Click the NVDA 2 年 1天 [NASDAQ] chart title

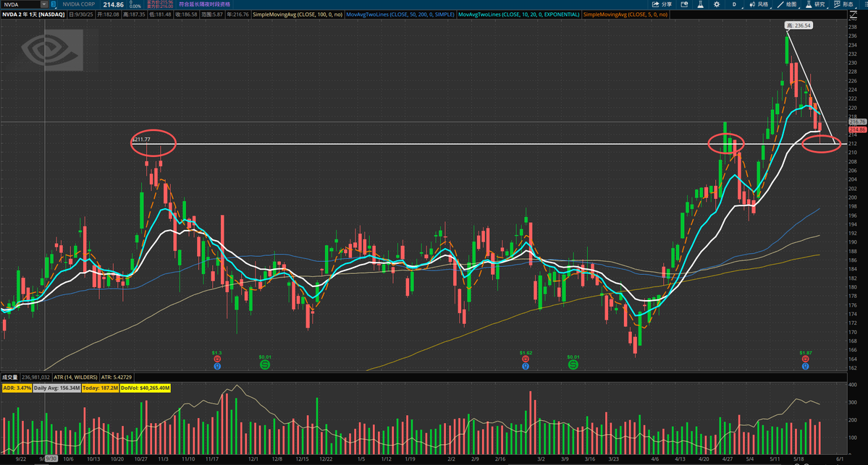(33, 14)
